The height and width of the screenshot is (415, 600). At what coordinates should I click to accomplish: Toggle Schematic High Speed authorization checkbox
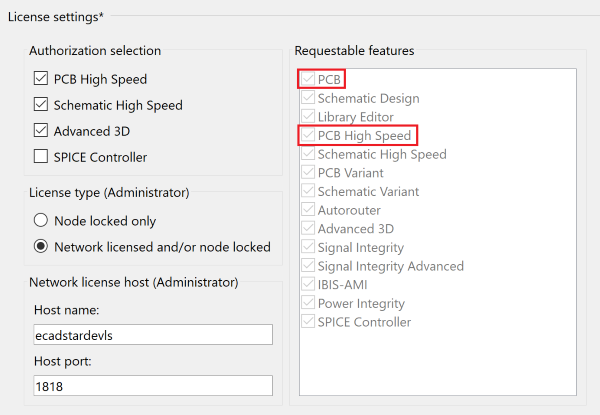41,105
